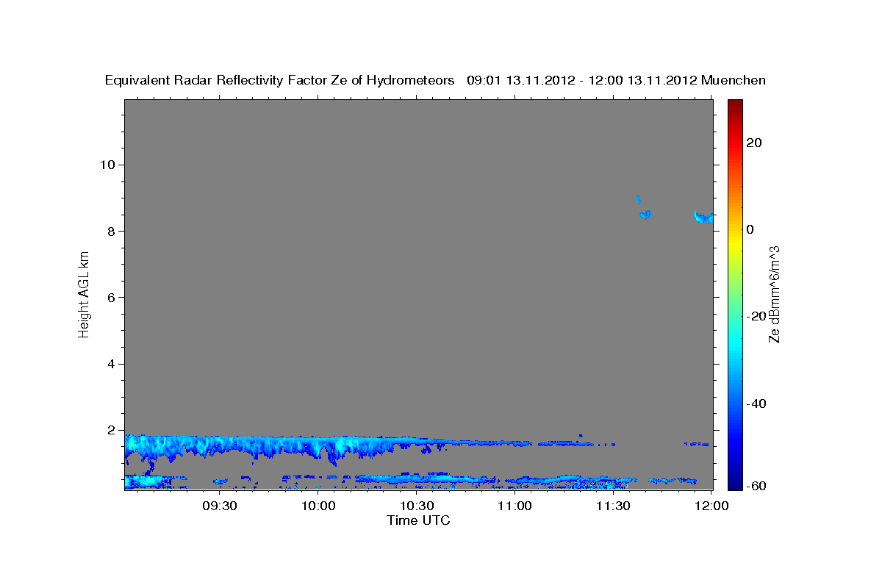Click the height axis label 4
882x588 pixels.
pyautogui.click(x=112, y=364)
